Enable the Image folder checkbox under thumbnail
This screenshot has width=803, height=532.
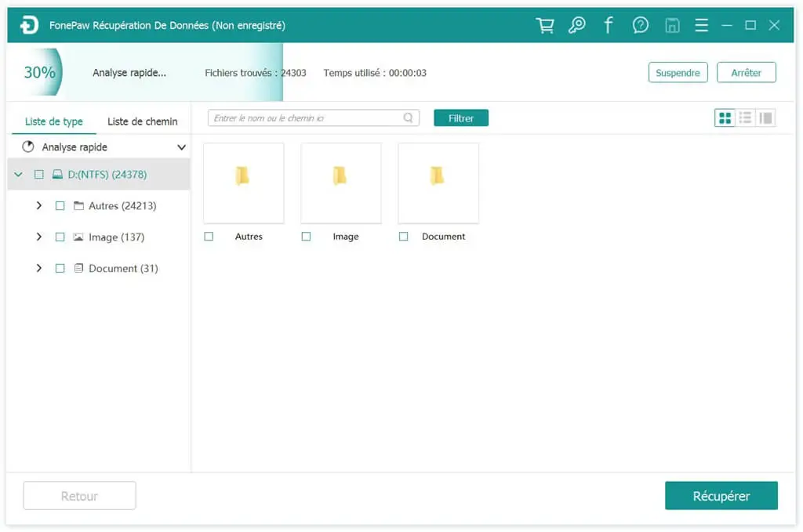[306, 237]
